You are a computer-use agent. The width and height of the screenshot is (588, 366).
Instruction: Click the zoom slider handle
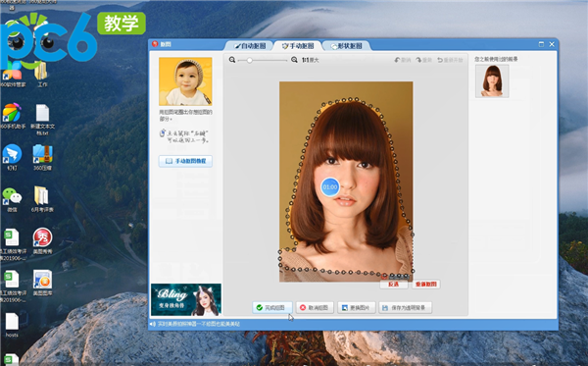click(x=249, y=60)
